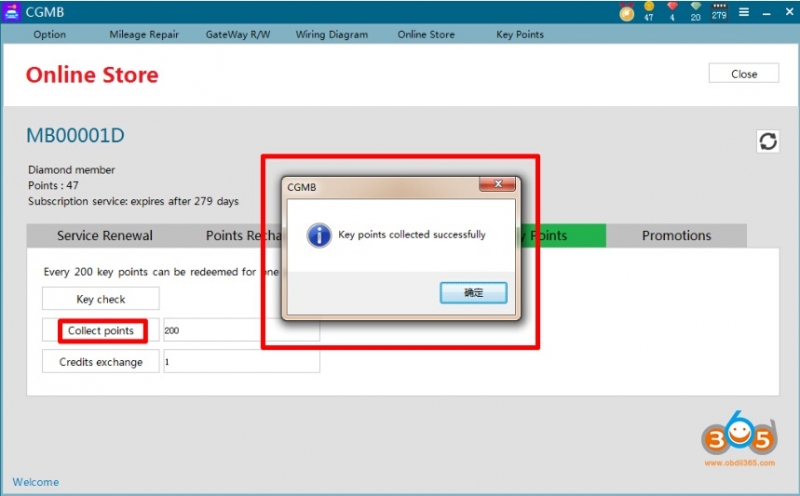Click the Close button of Online Store
The image size is (800, 496).
click(744, 73)
